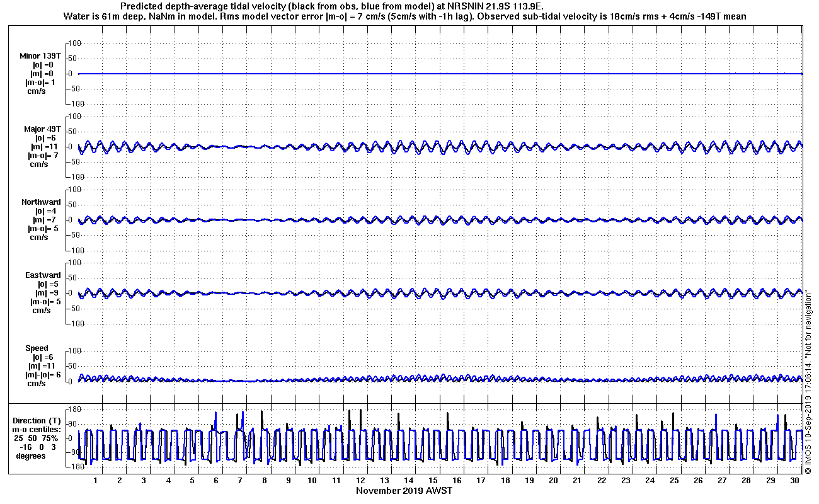Click day '20' on the date axis

coord(553,481)
